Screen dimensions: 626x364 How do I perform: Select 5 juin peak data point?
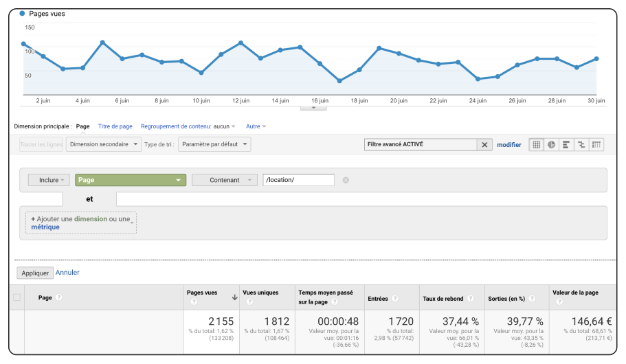pyautogui.click(x=102, y=43)
